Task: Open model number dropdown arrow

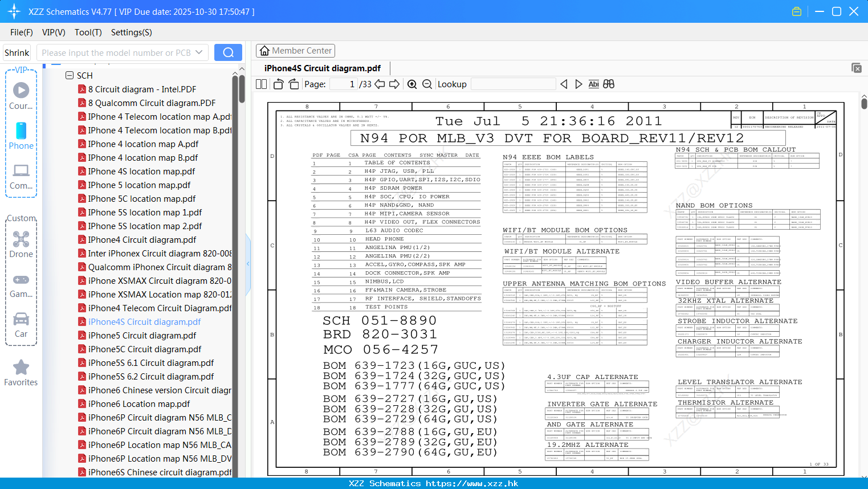Action: click(199, 52)
